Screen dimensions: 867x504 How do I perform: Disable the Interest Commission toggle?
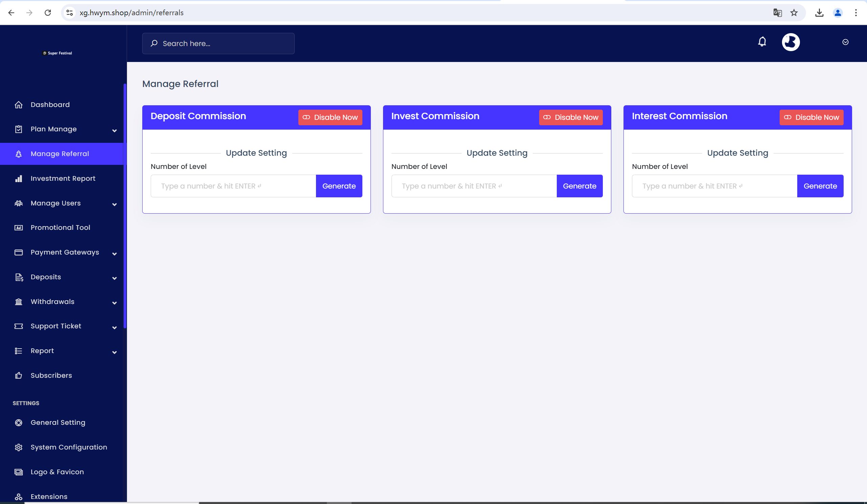812,117
